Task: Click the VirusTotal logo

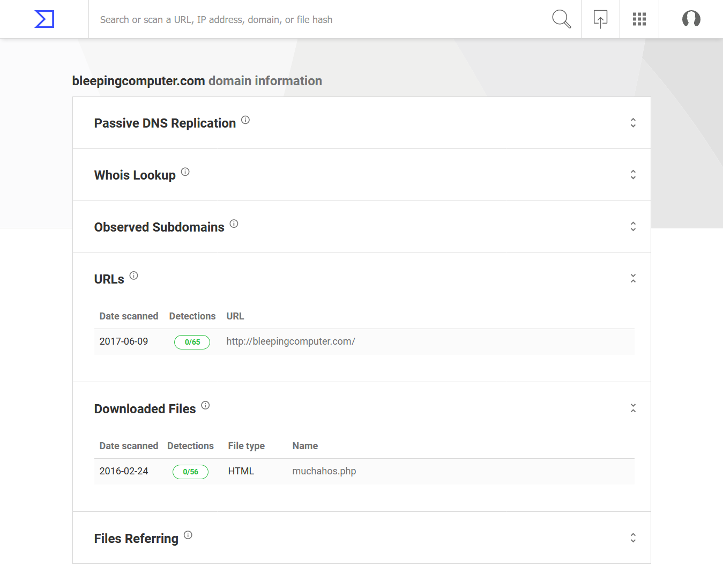Action: [x=43, y=19]
